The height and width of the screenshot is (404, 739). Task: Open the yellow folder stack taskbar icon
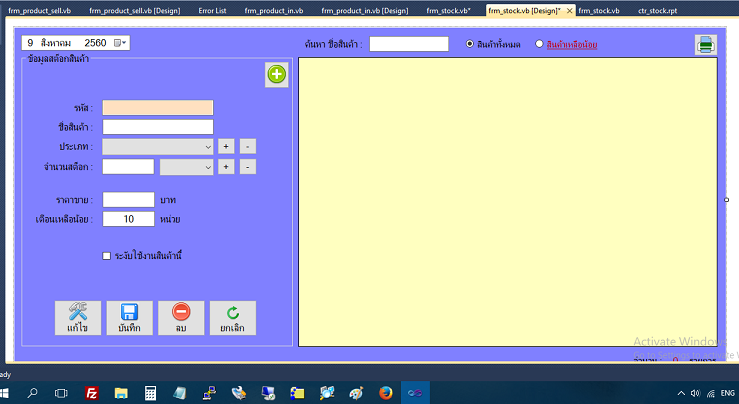point(297,393)
